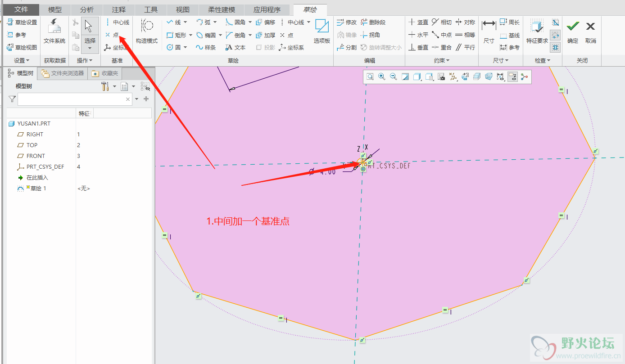This screenshot has width=625, height=364.
Task: Click 草绘视图 sketch view button
Action: pos(22,47)
